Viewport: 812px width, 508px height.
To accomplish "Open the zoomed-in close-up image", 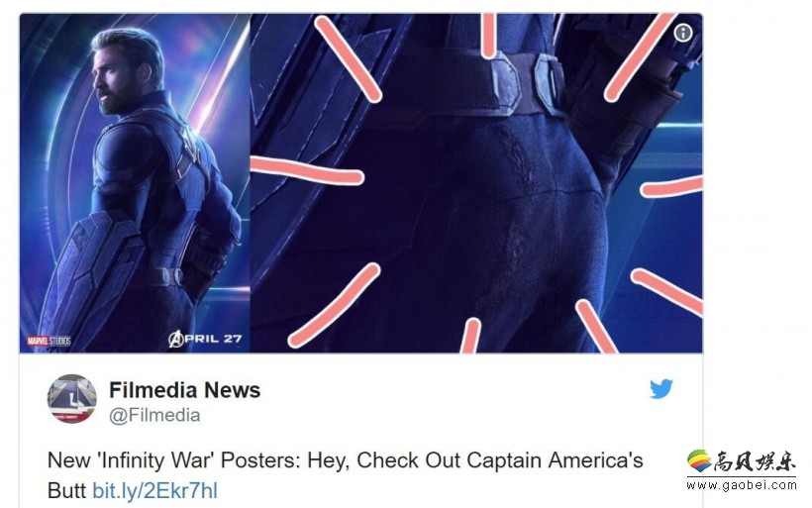I will [x=476, y=183].
